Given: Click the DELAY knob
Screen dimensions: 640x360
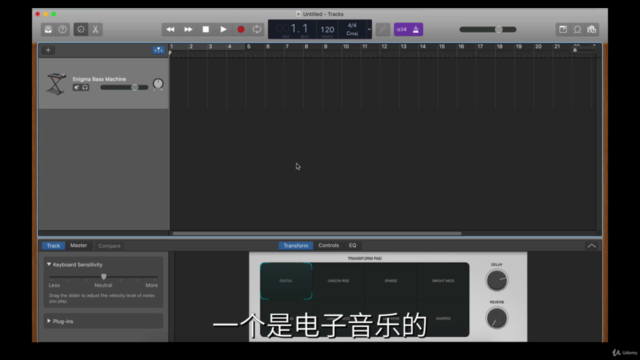Looking at the screenshot, I should pyautogui.click(x=497, y=280).
